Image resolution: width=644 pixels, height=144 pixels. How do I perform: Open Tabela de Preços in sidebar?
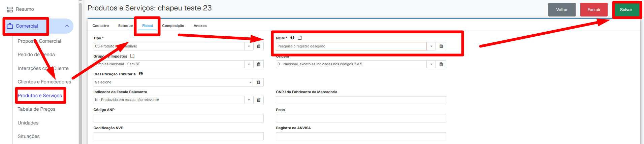click(36, 109)
